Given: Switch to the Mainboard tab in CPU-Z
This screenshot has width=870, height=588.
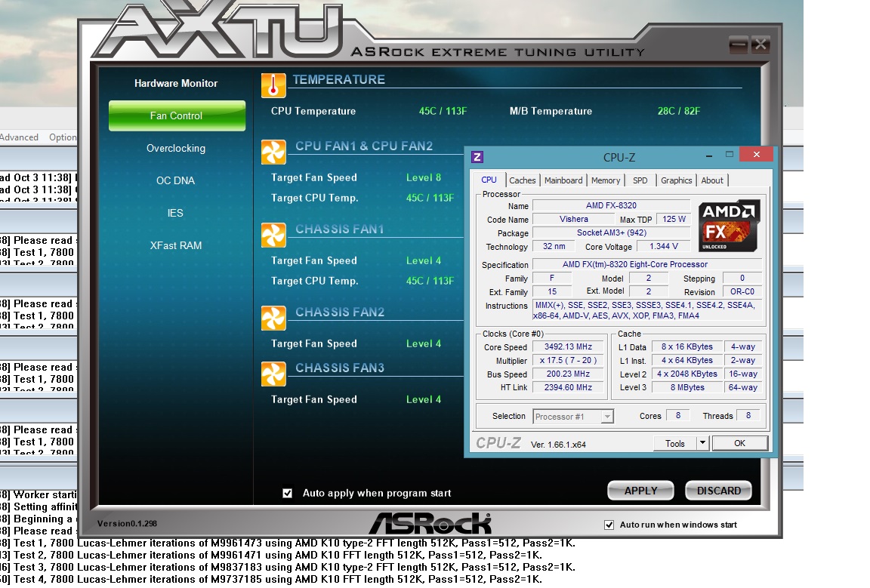Looking at the screenshot, I should point(563,180).
